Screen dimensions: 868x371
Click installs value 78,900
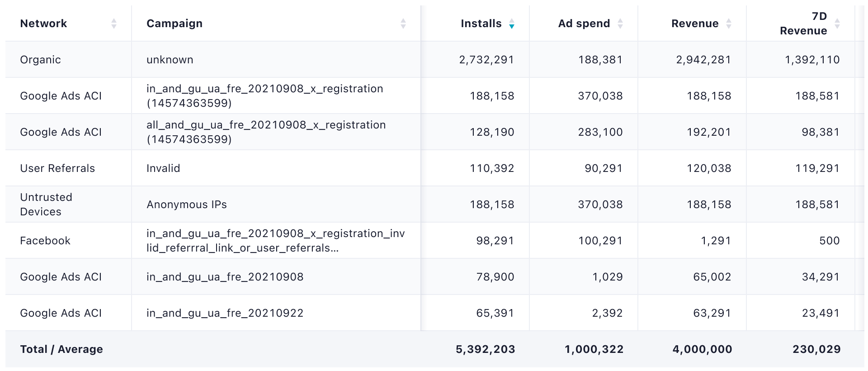coord(495,277)
